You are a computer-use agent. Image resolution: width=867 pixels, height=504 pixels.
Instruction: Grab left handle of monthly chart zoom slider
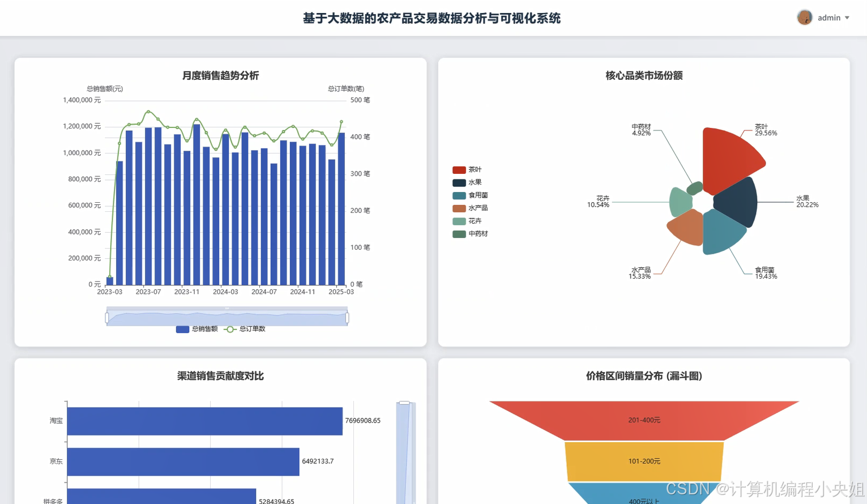[x=107, y=318]
